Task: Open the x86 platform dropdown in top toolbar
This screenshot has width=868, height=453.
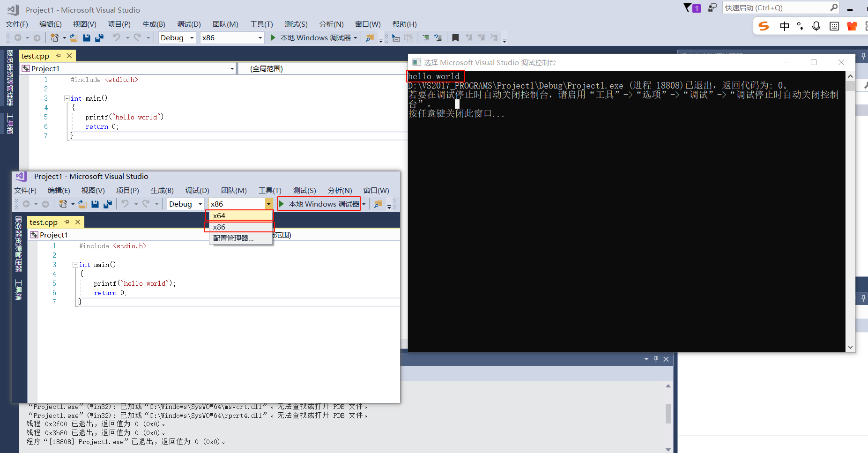Action: (232, 37)
